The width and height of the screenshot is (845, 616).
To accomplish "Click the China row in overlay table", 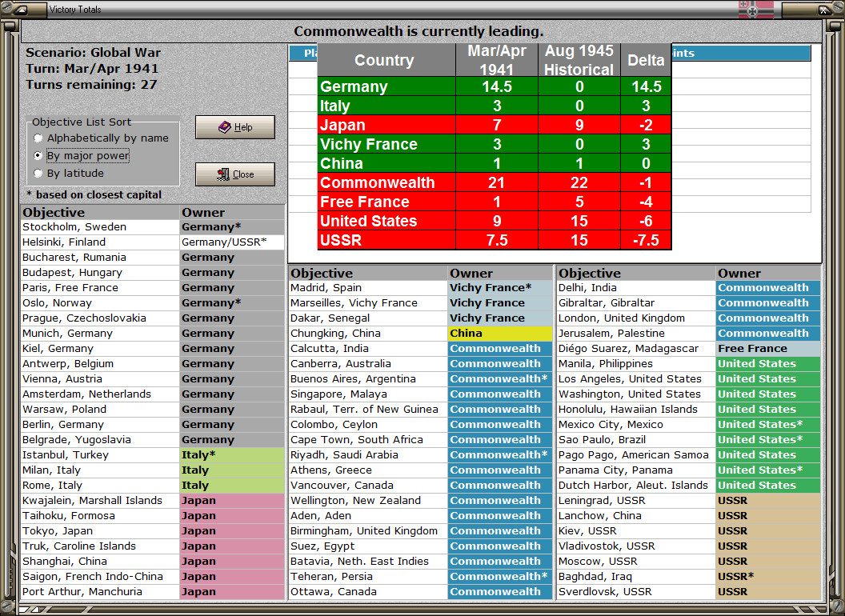I will coord(495,163).
